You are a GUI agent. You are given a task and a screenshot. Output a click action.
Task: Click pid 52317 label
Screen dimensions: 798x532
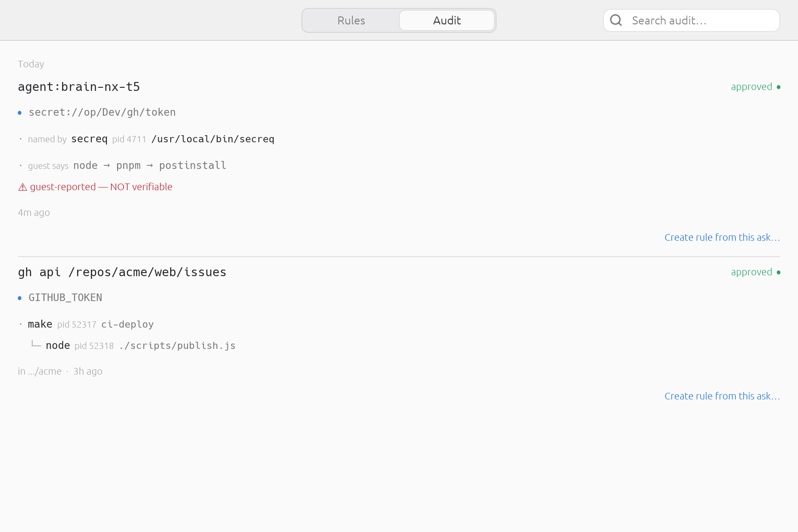(77, 325)
